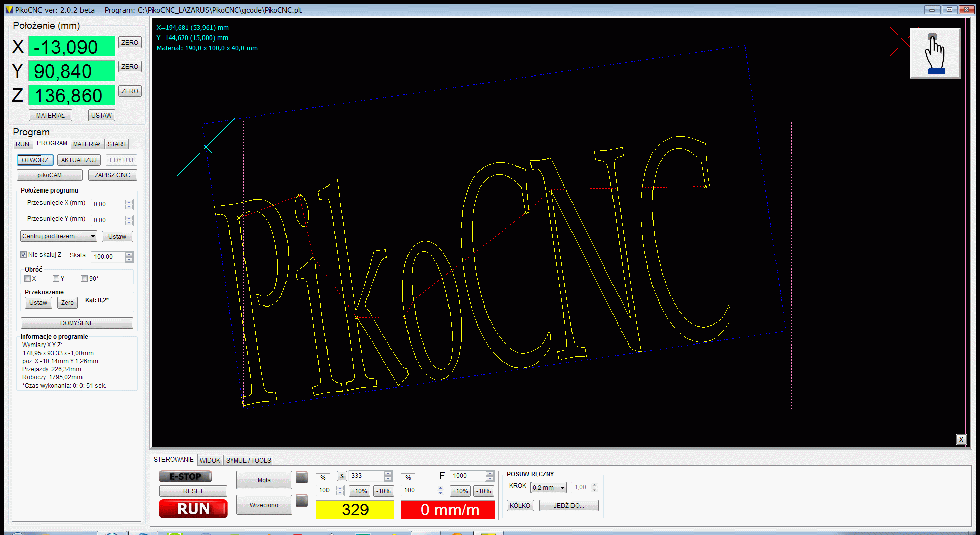Click the feed rate 1000 spinner arrows
The width and height of the screenshot is (980, 535).
click(x=489, y=476)
